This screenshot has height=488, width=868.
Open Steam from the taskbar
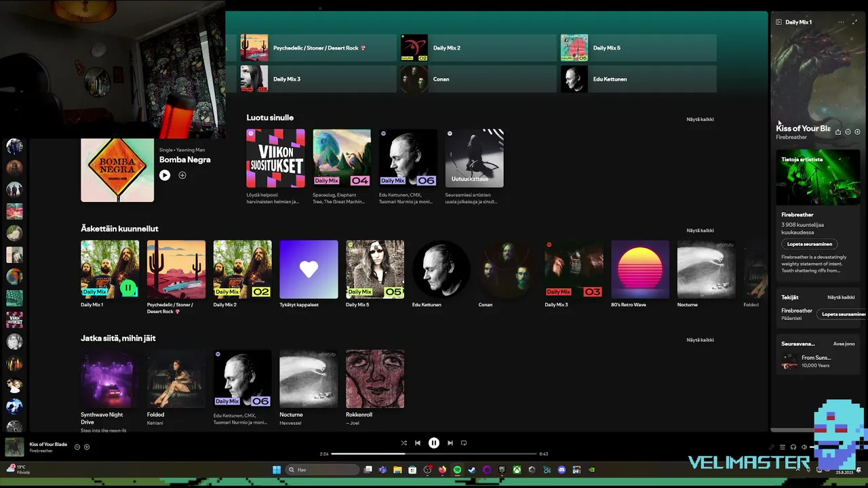pos(472,470)
